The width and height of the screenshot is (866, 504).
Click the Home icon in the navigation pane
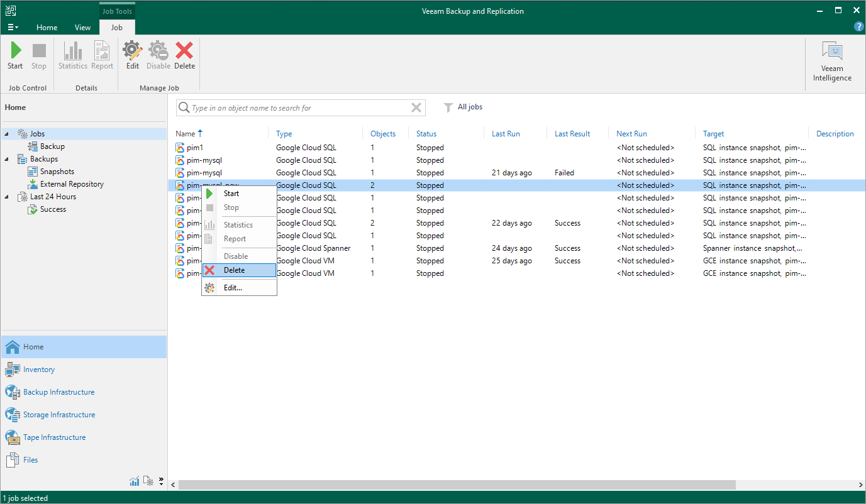click(x=13, y=347)
